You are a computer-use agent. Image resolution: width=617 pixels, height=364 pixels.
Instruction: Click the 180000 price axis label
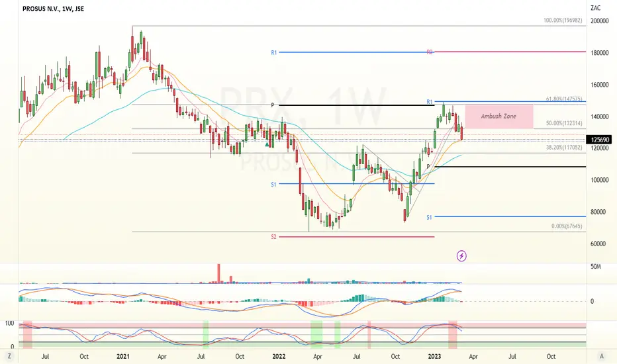pos(599,53)
